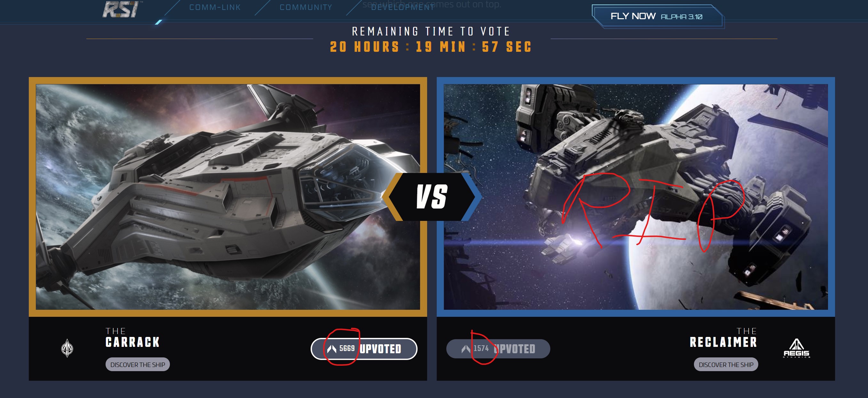Screen dimensions: 868x398
Task: Click the Carrack ship image
Action: [228, 197]
